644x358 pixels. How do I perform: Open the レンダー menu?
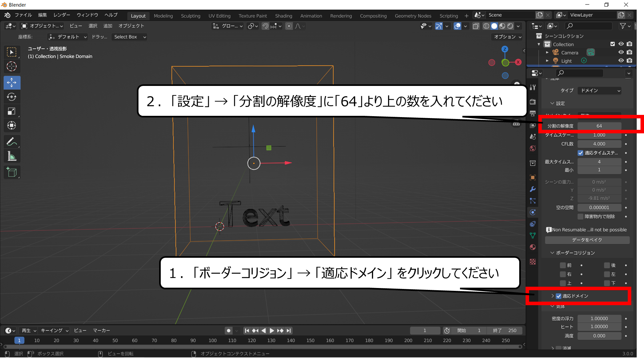(x=62, y=15)
